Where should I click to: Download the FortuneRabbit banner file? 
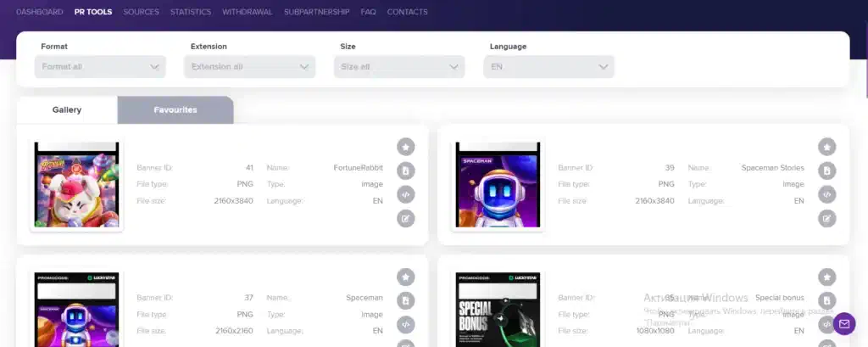(406, 171)
